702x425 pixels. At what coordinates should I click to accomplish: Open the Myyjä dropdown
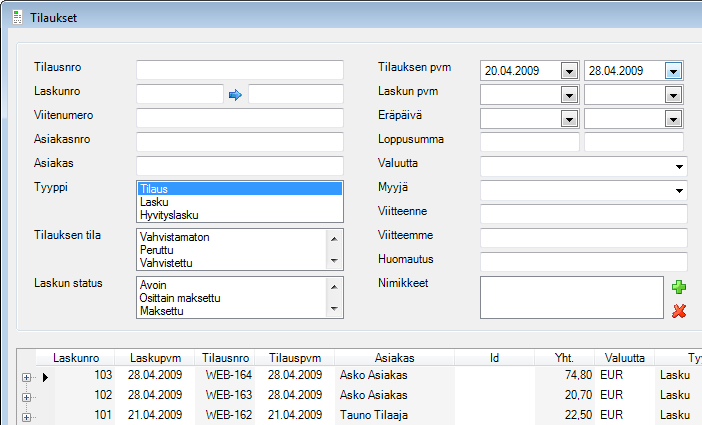pos(679,191)
